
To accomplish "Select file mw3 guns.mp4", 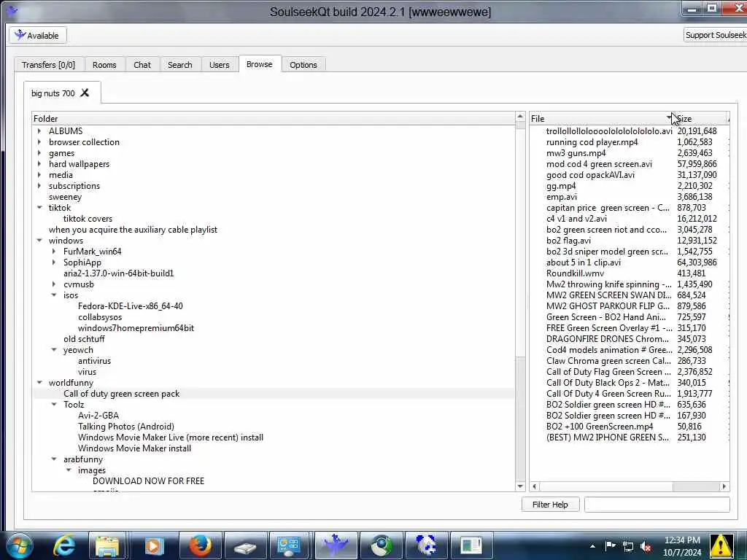I will point(576,153).
